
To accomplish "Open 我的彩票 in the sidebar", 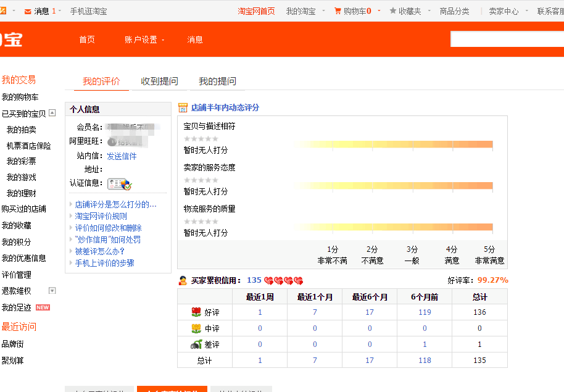I will pos(21,161).
